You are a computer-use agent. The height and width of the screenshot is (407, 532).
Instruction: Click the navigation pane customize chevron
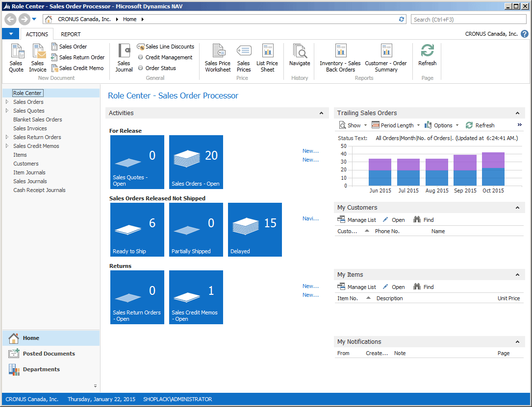pos(95,386)
